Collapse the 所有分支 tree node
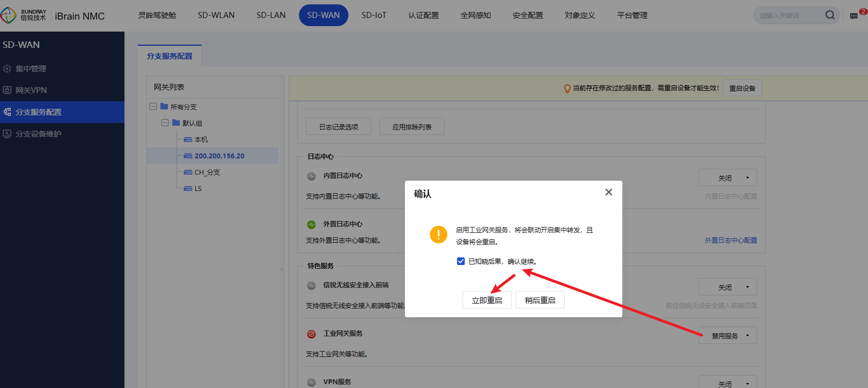868x388 pixels. point(153,107)
